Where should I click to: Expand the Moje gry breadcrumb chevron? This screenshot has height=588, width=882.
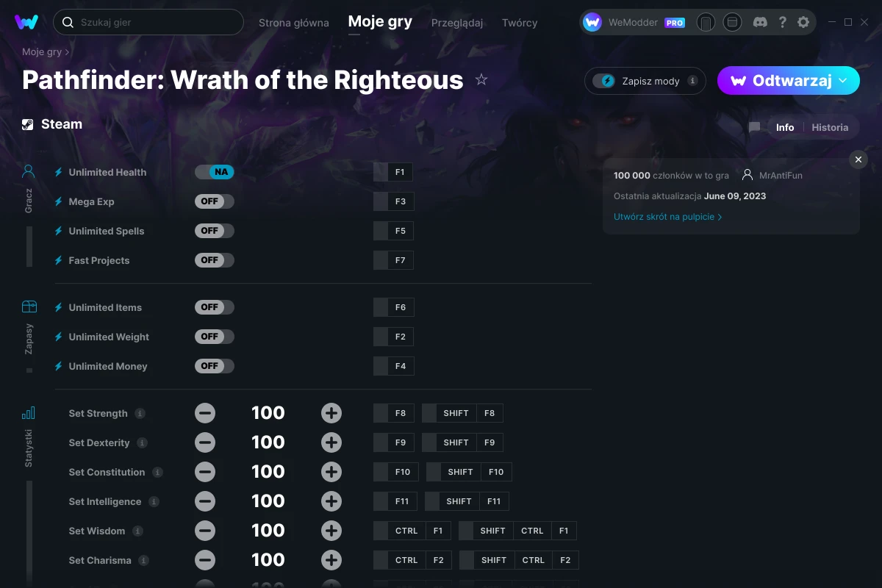tap(68, 52)
